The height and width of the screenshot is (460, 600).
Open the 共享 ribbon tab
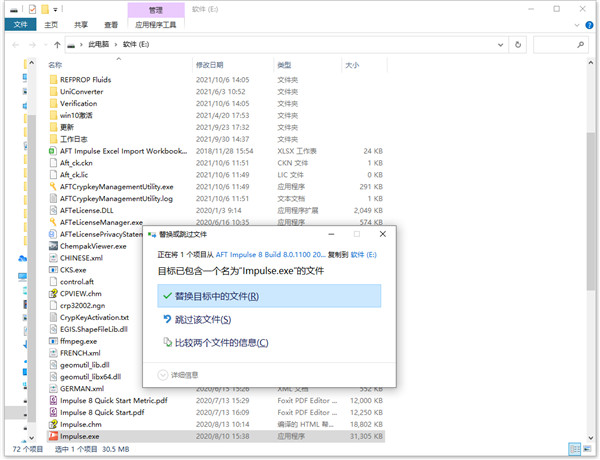pyautogui.click(x=83, y=23)
